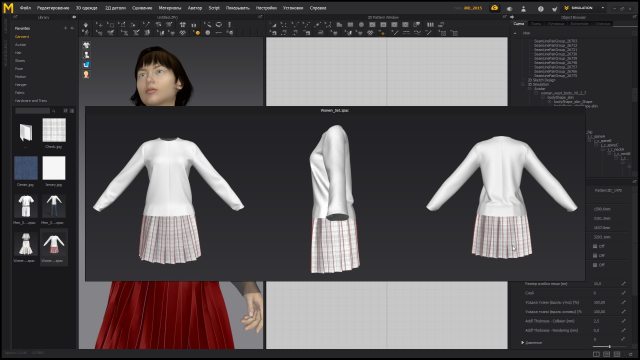The image size is (640, 360).
Task: Click the help question mark icon
Action: click(540, 8)
